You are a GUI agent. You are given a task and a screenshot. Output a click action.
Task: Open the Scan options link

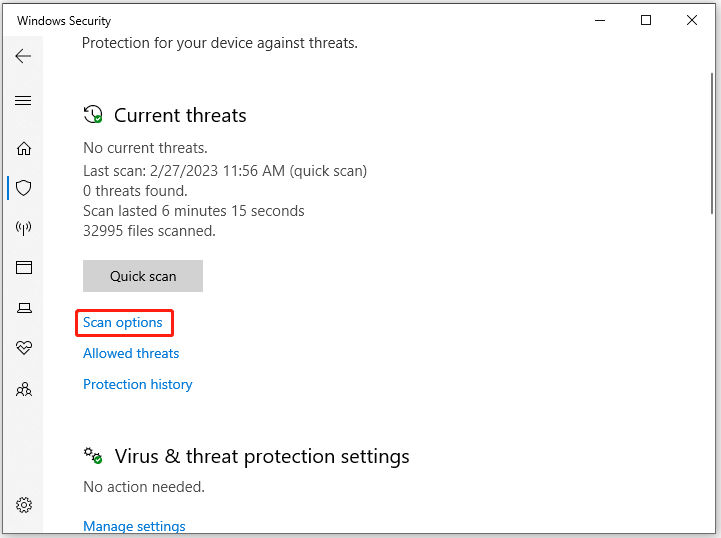pyautogui.click(x=123, y=322)
